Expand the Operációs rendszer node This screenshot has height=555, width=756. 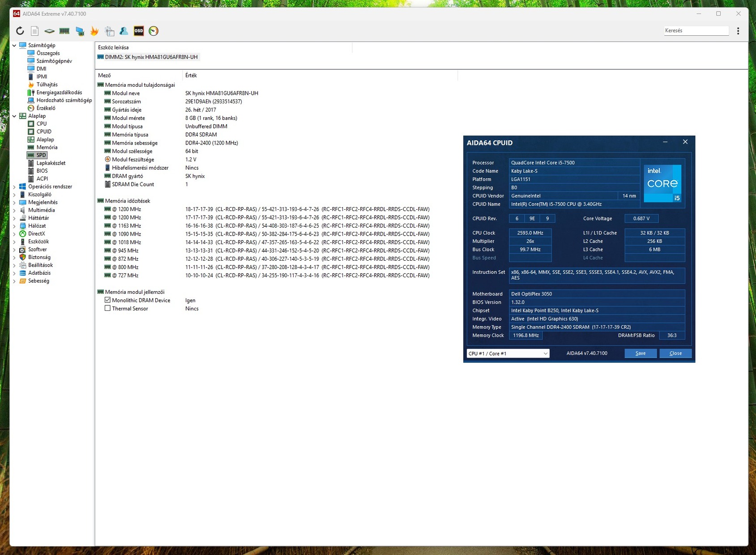14,187
